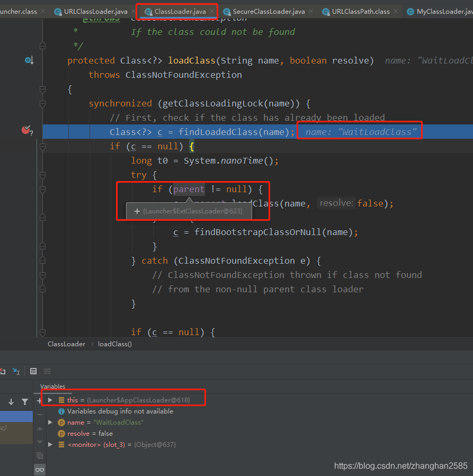Expand the monitor slot_3 variable entry

pos(50,444)
